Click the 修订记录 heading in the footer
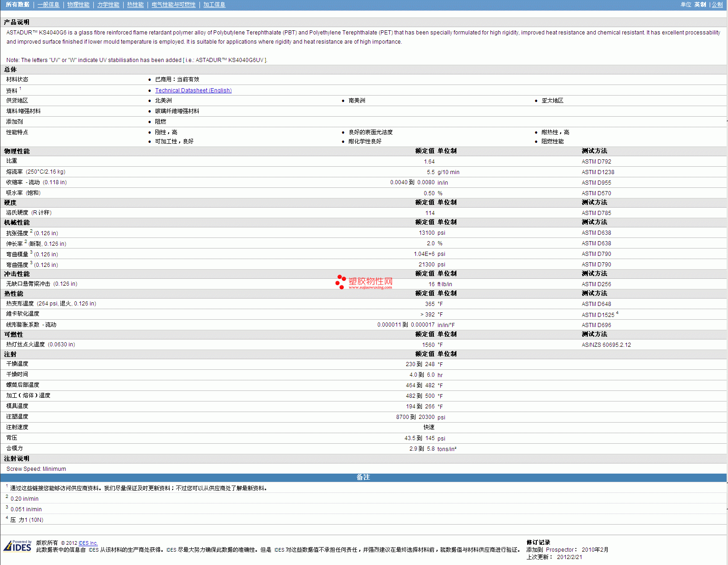This screenshot has width=728, height=565. pos(538,542)
